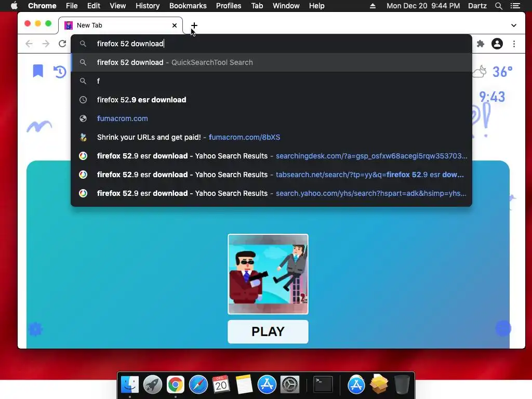The image size is (532, 399).
Task: Open the Tab menu
Action: 257,6
